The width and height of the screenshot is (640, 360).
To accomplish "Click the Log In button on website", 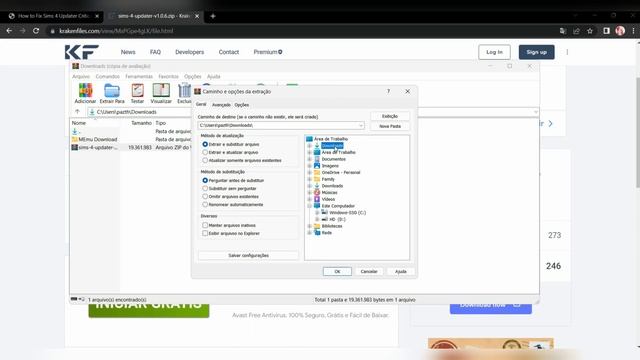I will tap(494, 52).
